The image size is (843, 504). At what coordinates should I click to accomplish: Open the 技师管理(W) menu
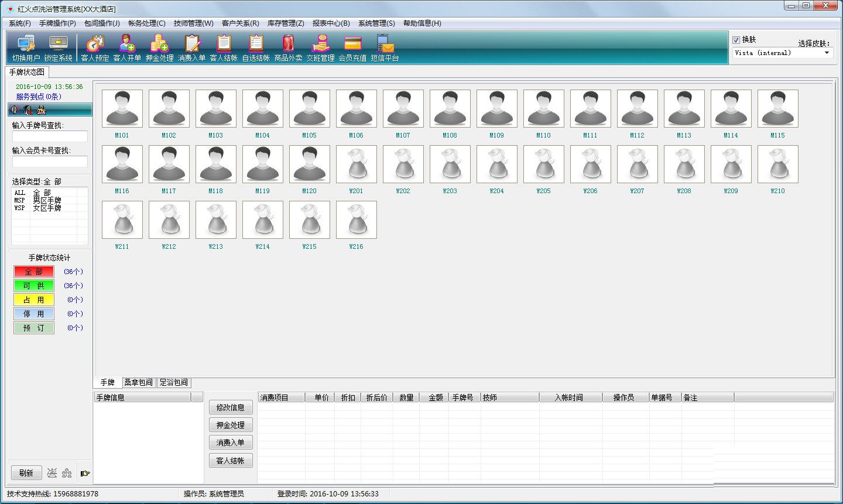(x=193, y=23)
